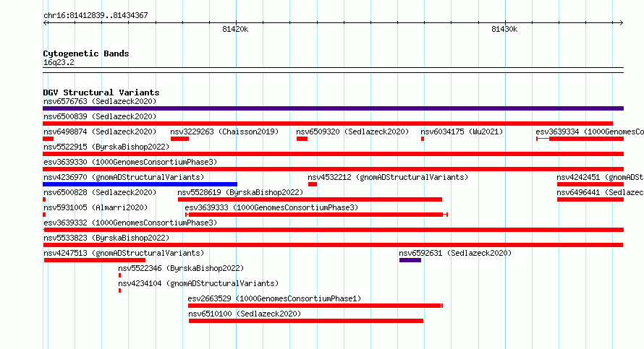Open nsv5522915 (ByrskaBishop2022) label
644x349 pixels.
pos(106,147)
